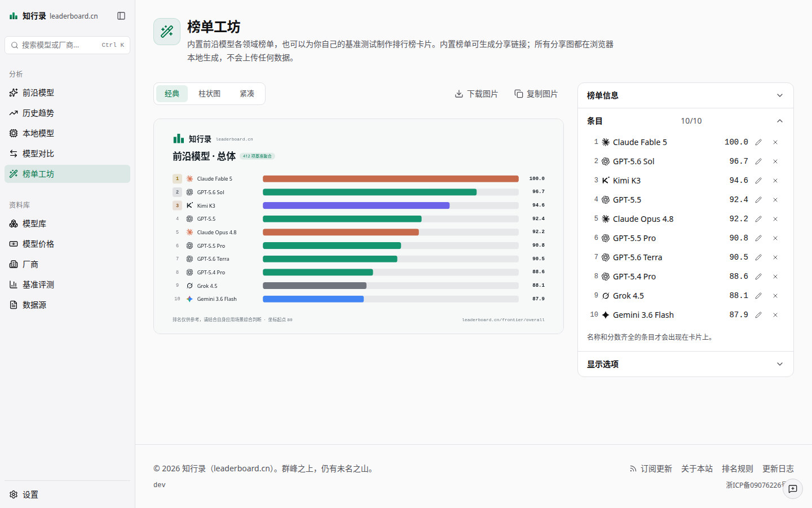Select 榜单工坊 in the sidebar
Image resolution: width=812 pixels, height=508 pixels.
click(x=67, y=174)
